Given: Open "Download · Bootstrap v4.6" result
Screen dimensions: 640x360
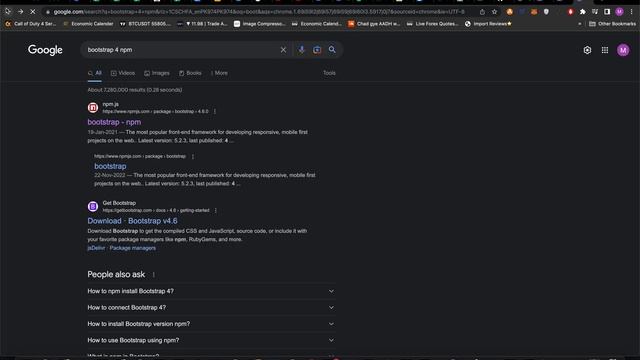Looking at the screenshot, I should (x=132, y=221).
